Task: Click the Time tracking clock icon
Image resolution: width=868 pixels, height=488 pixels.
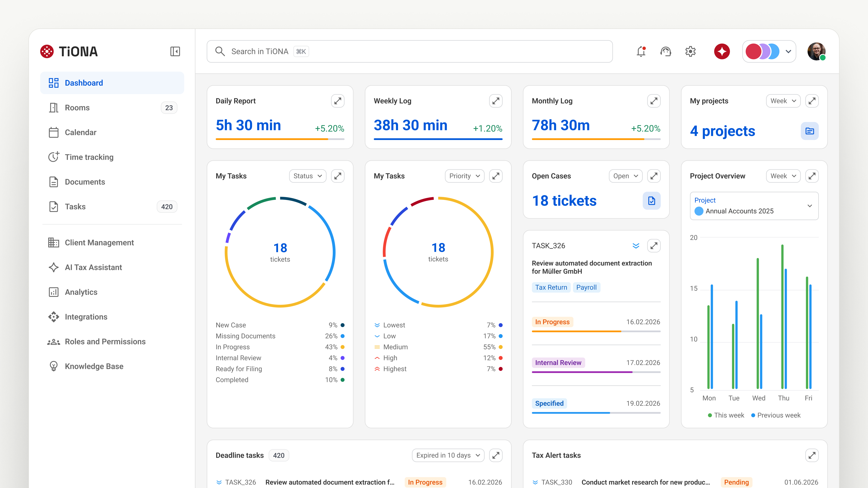Action: pos(54,157)
